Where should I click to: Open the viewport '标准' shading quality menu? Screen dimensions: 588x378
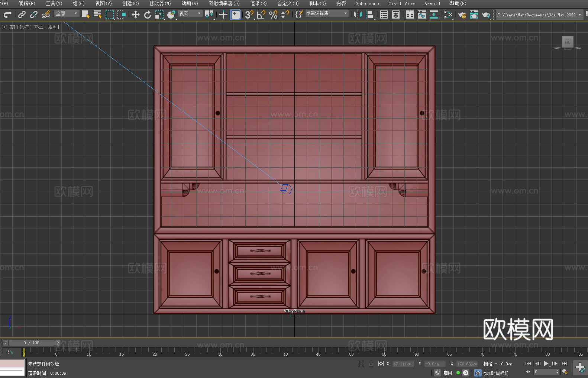pos(26,27)
